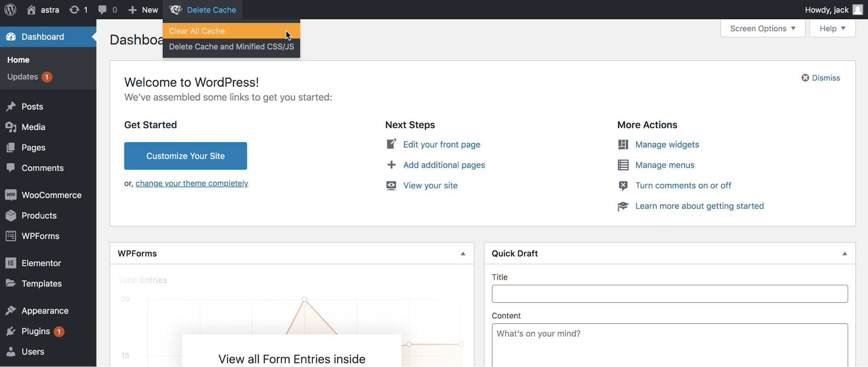The width and height of the screenshot is (868, 367).
Task: Click the Posts pushpin icon
Action: [x=11, y=107]
